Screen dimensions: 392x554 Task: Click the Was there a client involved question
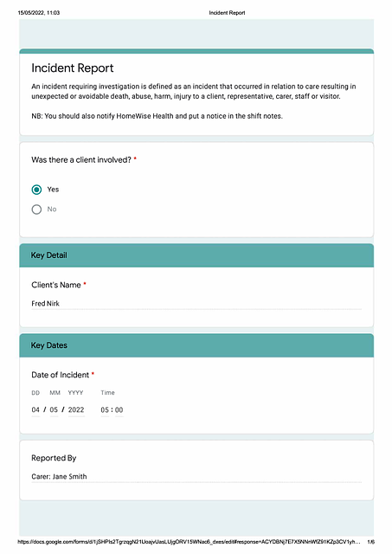pyautogui.click(x=81, y=159)
